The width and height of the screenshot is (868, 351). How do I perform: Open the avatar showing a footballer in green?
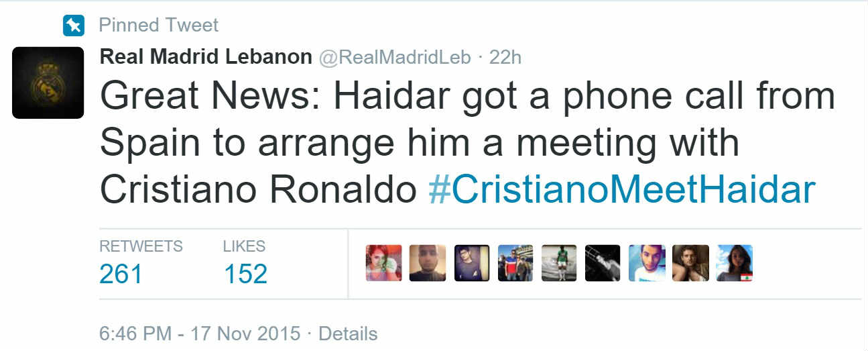tap(559, 263)
